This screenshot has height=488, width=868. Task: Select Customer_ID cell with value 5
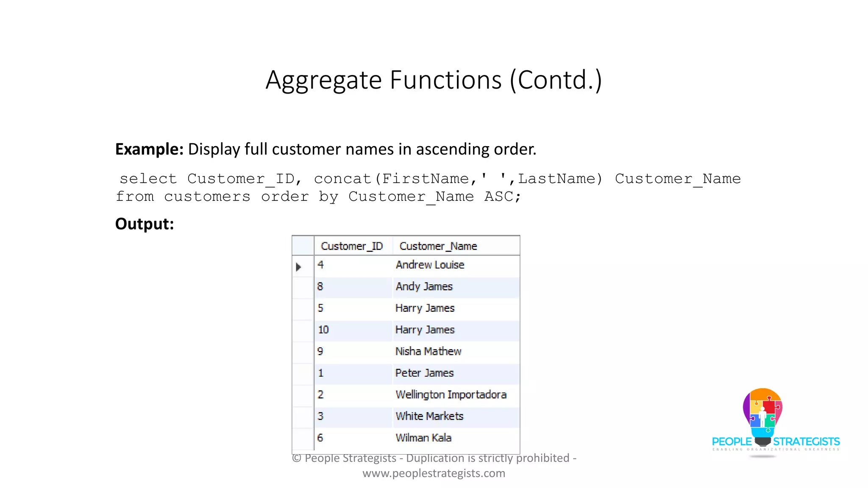tap(353, 308)
